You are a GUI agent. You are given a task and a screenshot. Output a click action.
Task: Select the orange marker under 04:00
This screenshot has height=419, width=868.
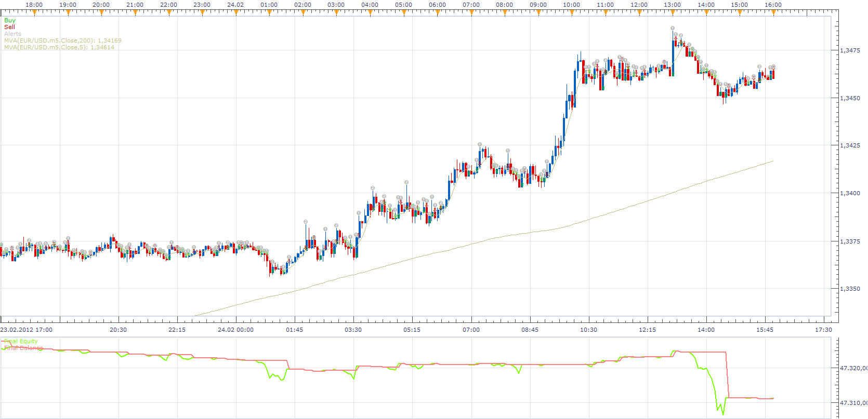pos(370,12)
